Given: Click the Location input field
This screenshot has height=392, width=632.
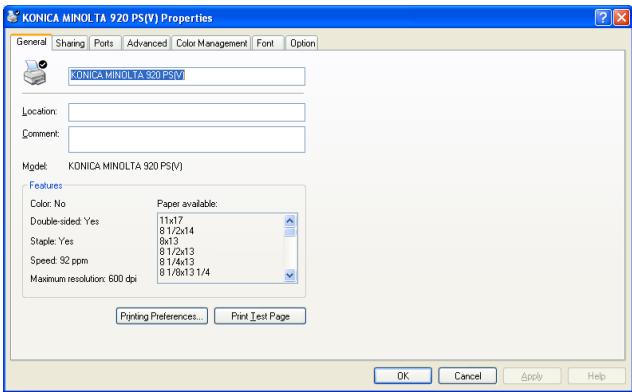Looking at the screenshot, I should point(187,112).
